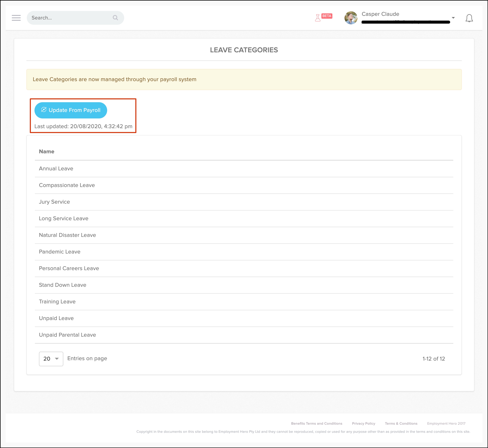The height and width of the screenshot is (448, 488).
Task: Open the notifications bell
Action: click(x=469, y=18)
